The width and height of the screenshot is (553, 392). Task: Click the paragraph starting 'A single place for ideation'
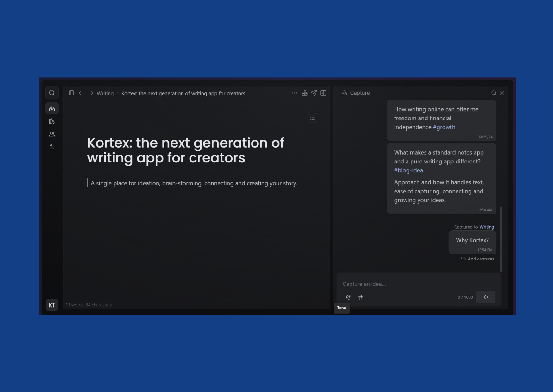[194, 183]
